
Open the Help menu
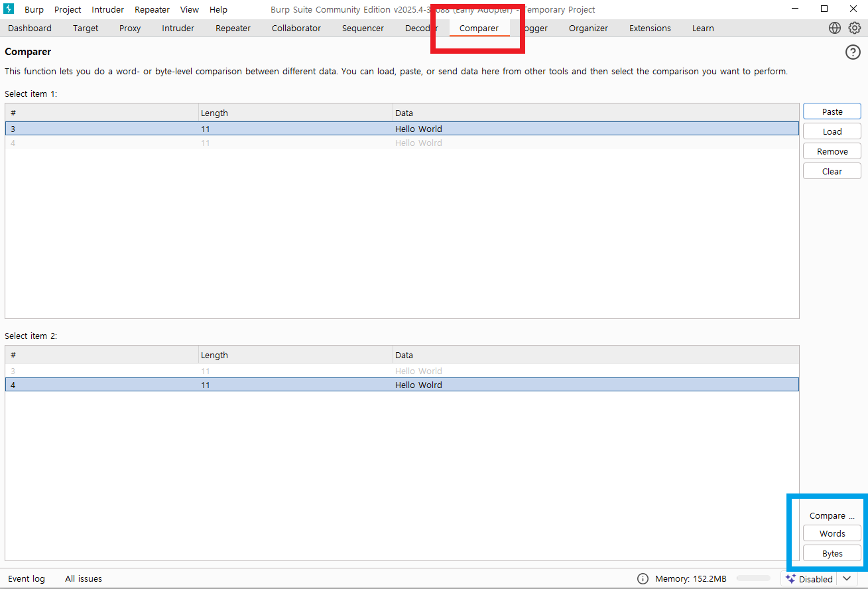[218, 9]
